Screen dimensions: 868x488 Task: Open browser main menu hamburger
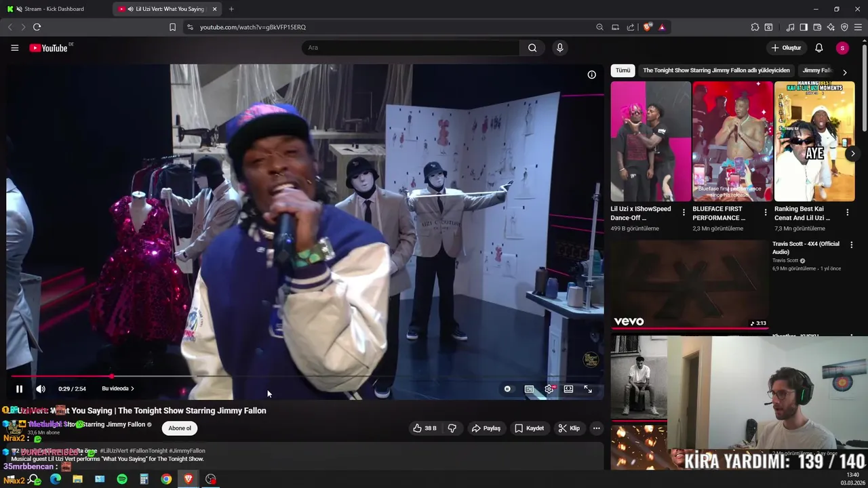859,27
